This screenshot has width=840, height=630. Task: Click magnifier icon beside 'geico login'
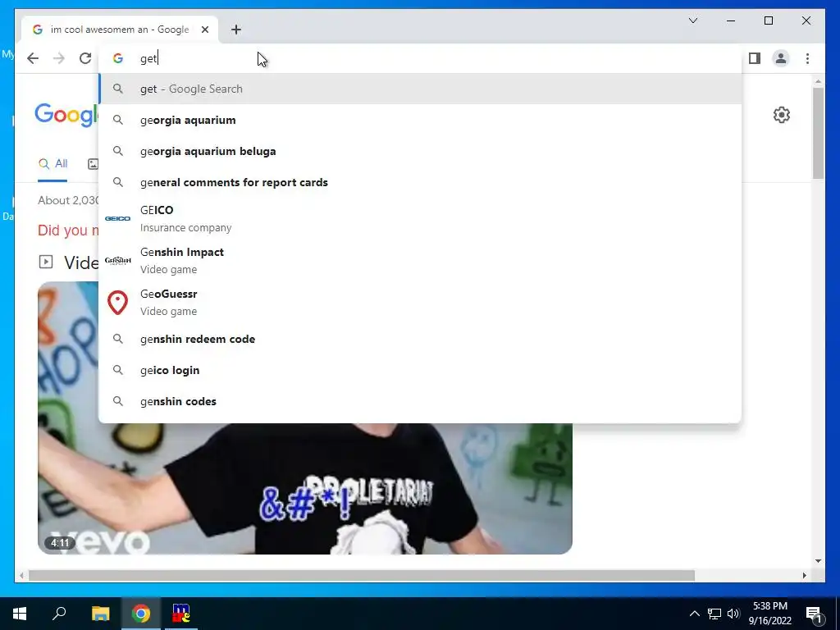118,370
